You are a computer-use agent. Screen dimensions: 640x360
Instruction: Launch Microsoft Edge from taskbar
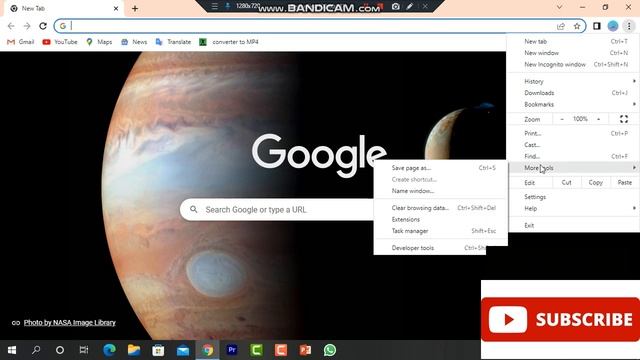coord(109,350)
